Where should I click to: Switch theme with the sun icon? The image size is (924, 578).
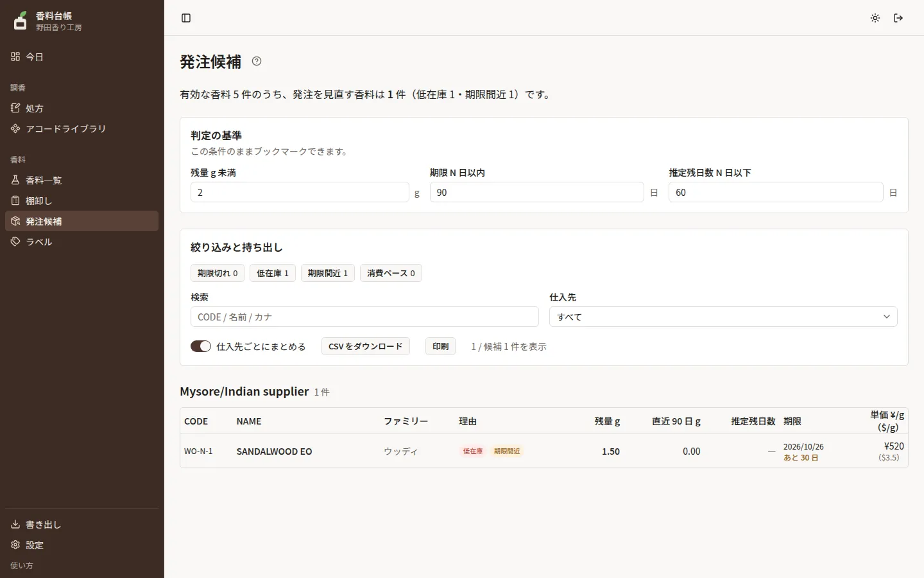pos(875,18)
